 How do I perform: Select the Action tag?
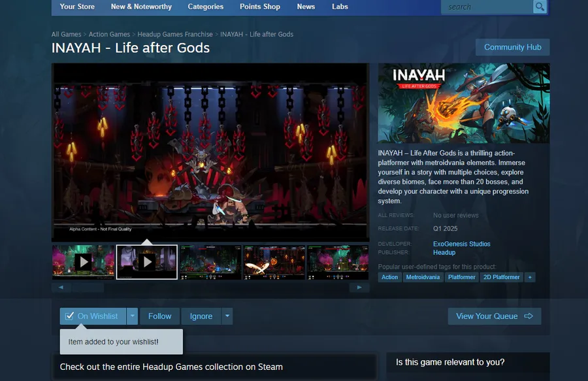[389, 277]
